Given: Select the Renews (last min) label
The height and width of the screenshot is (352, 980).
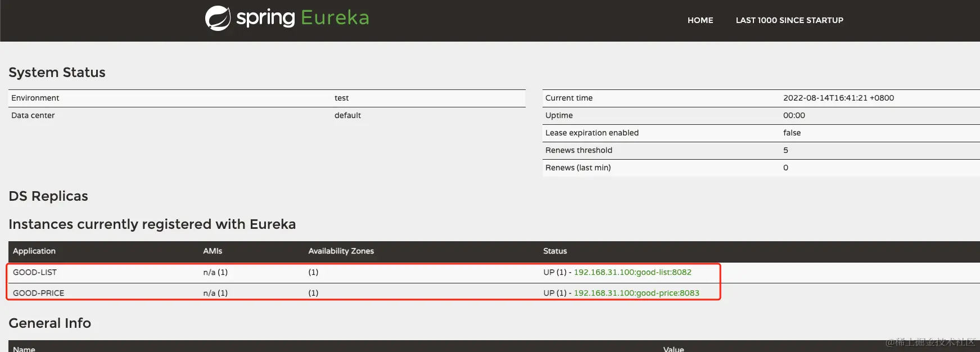Looking at the screenshot, I should tap(578, 168).
